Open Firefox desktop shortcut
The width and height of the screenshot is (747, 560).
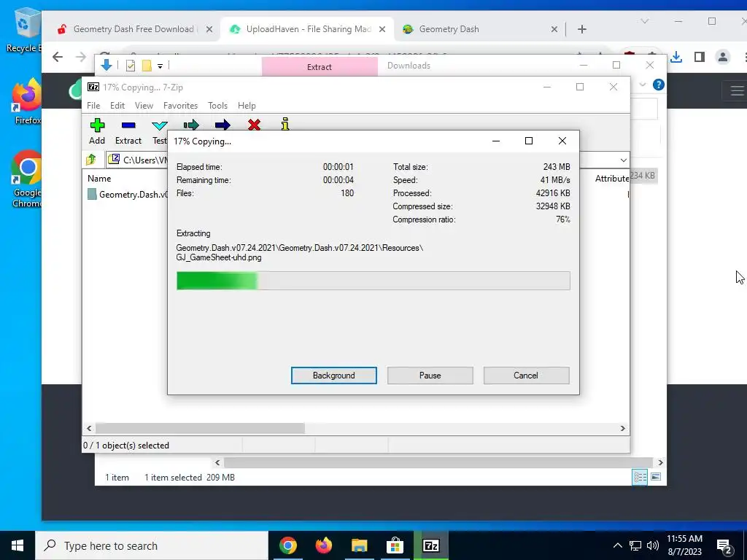pyautogui.click(x=26, y=102)
